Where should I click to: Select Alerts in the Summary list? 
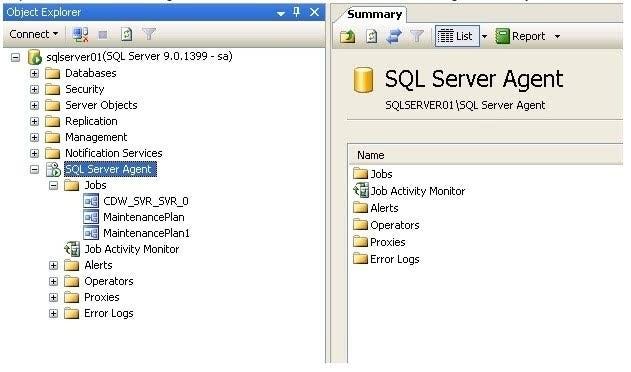pos(384,208)
